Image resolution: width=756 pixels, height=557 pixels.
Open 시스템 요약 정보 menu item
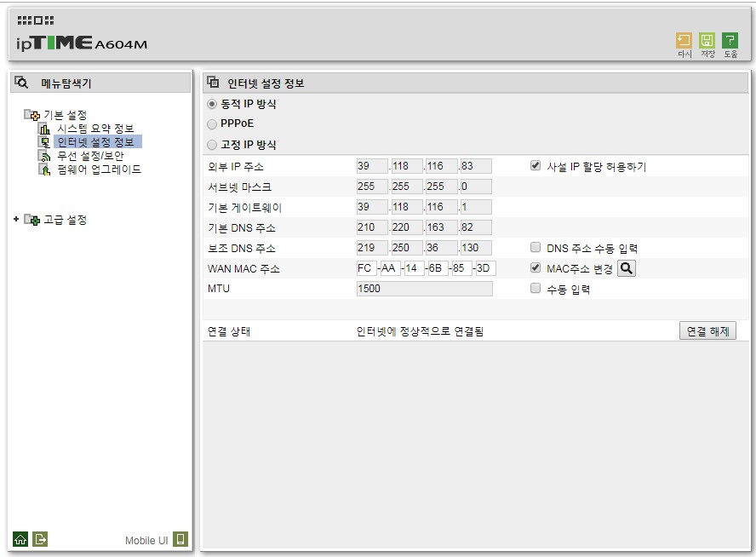tap(95, 129)
